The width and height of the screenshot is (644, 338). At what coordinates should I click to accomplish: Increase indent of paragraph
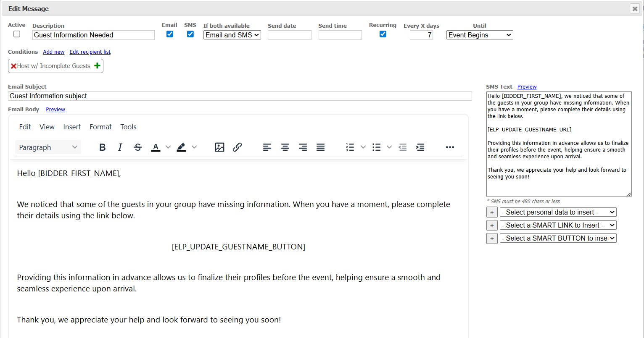[420, 147]
